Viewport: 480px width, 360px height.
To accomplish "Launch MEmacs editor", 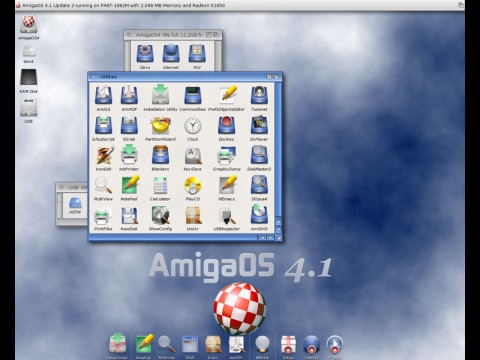I will coord(228,184).
